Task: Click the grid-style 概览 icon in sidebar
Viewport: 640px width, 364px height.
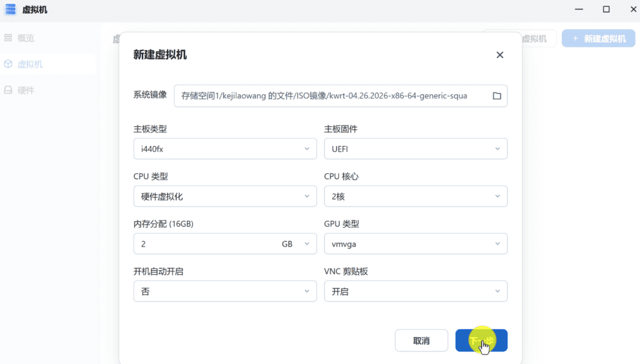Action: [x=8, y=37]
